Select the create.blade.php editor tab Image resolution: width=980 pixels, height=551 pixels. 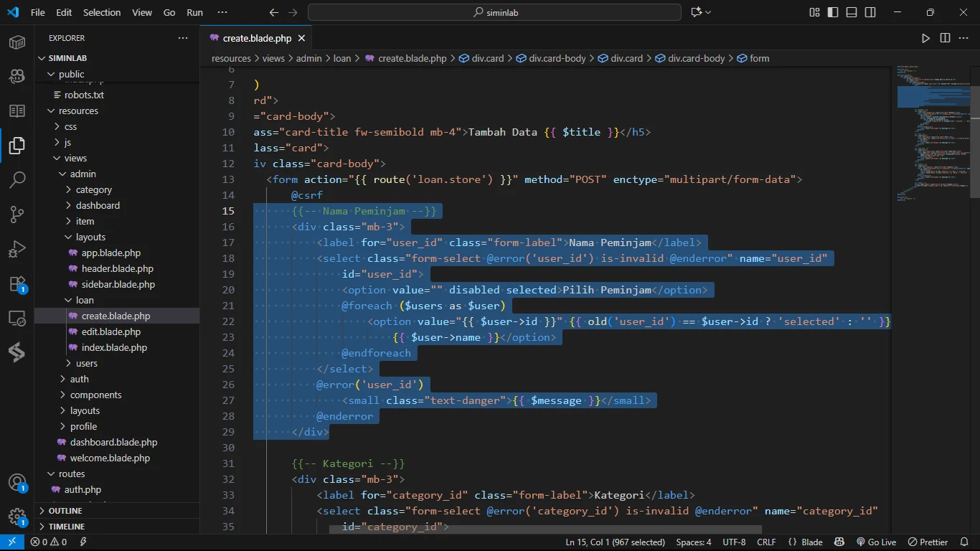click(257, 38)
